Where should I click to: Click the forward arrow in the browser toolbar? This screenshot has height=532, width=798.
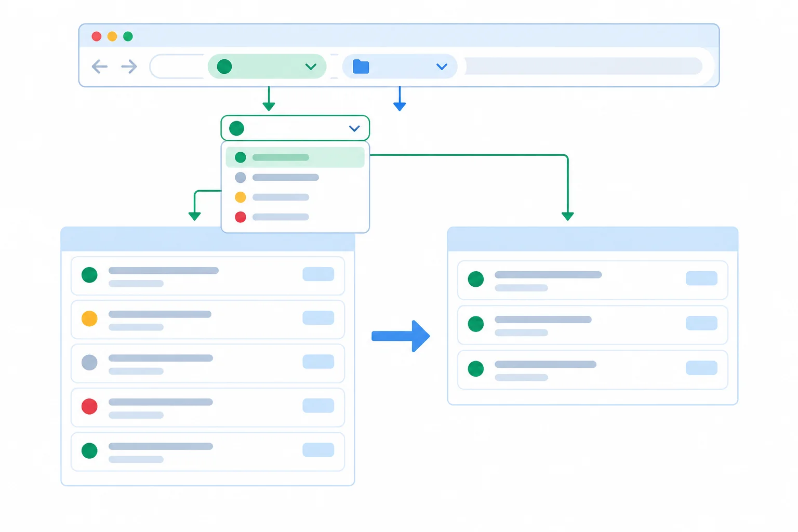pos(129,66)
